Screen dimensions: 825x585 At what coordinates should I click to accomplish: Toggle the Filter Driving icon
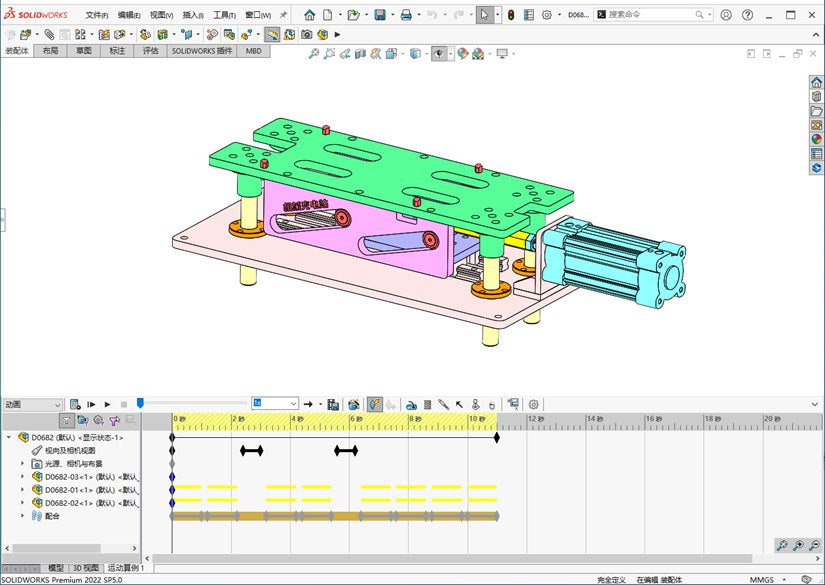(x=98, y=420)
